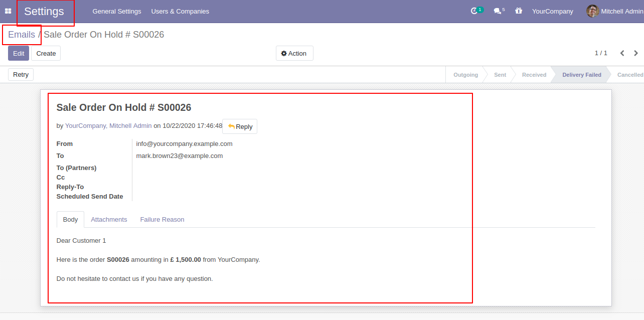Go to previous record arrow
Viewport: 644px width, 320px height.
(622, 53)
